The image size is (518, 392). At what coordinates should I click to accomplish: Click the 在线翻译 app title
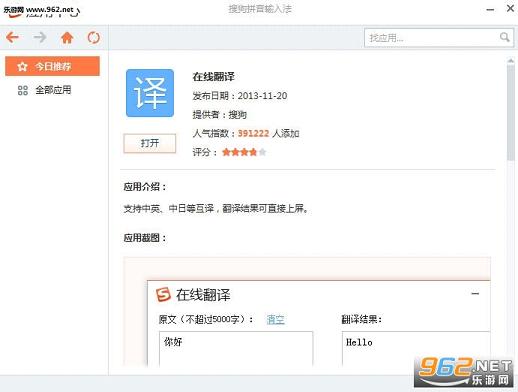[213, 77]
